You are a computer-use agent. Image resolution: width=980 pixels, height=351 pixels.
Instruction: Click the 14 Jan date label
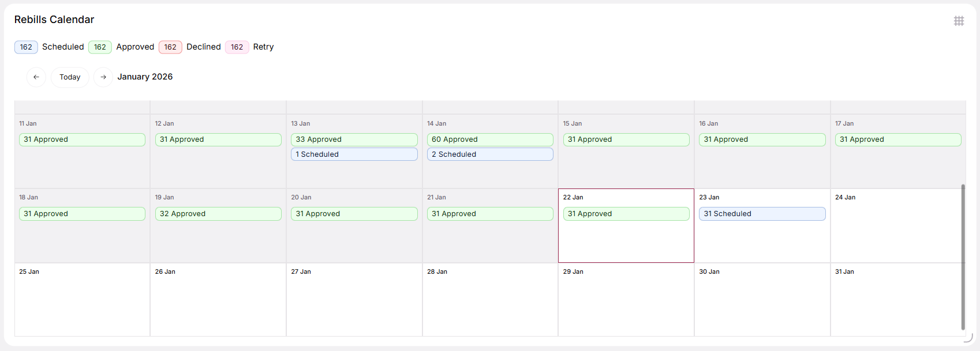[436, 123]
